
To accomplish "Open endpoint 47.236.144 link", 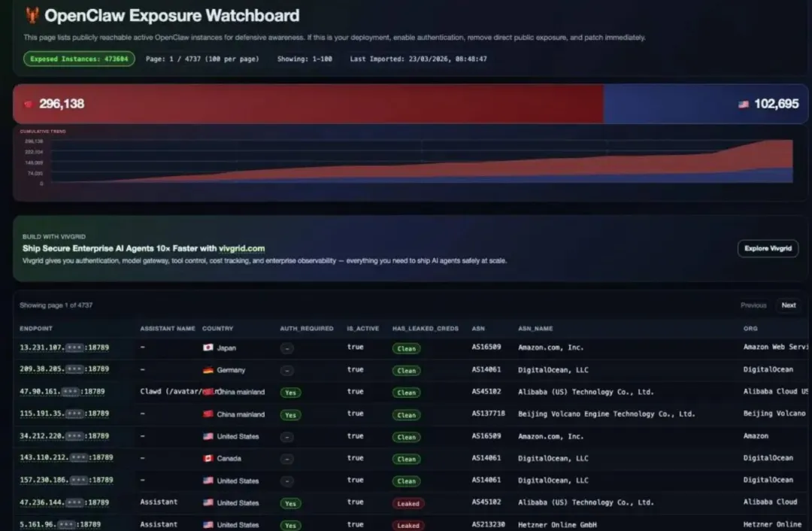I will coord(64,502).
